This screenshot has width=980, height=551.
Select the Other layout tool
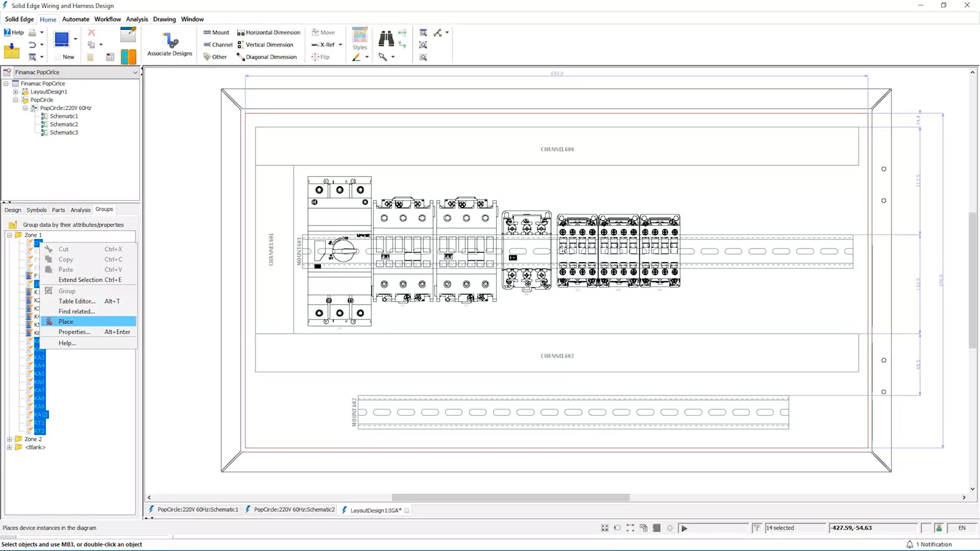[215, 57]
